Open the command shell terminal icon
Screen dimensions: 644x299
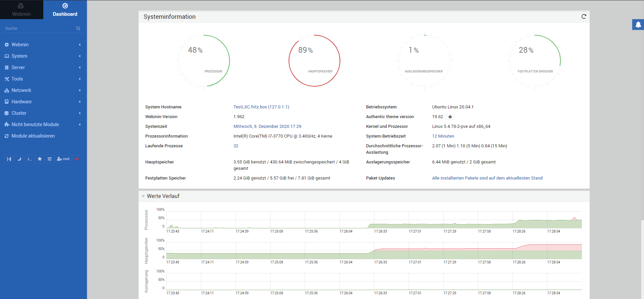(30, 159)
